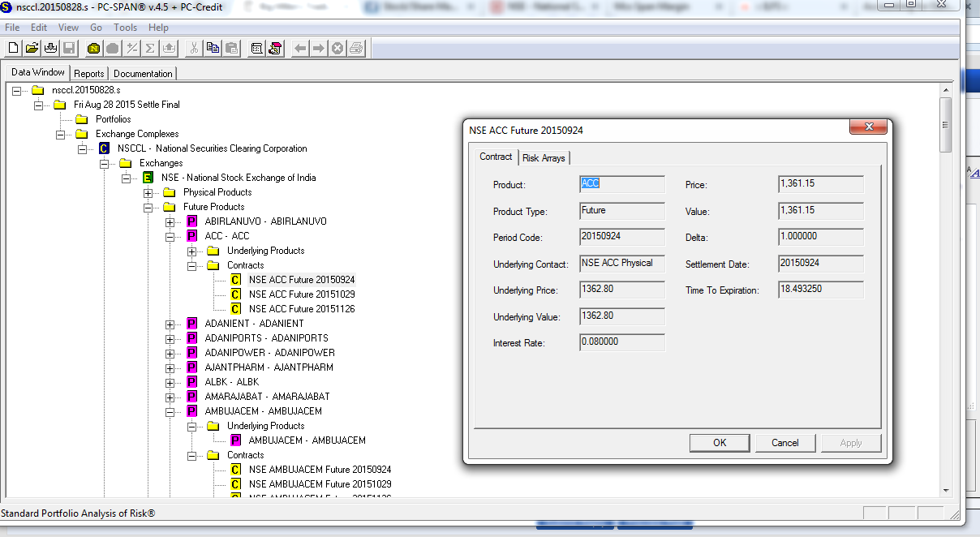
Task: Select NSE ACC Future 20151126 contract
Action: [x=302, y=309]
